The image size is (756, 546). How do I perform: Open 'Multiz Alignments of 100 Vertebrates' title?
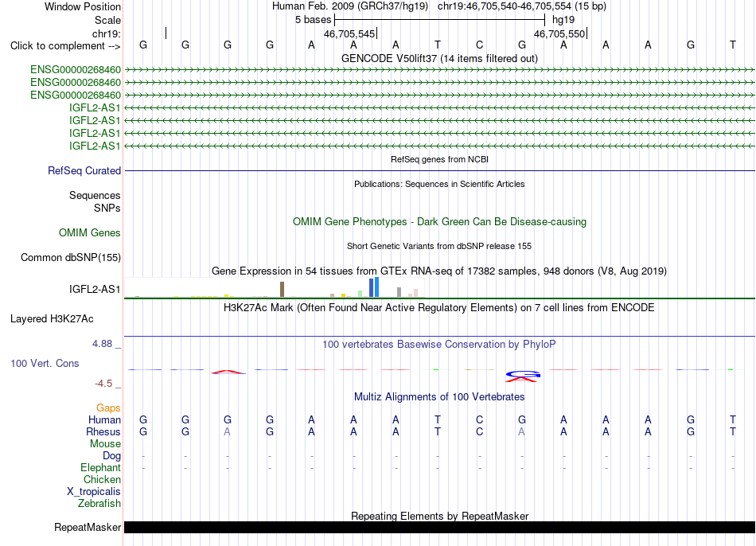point(439,397)
